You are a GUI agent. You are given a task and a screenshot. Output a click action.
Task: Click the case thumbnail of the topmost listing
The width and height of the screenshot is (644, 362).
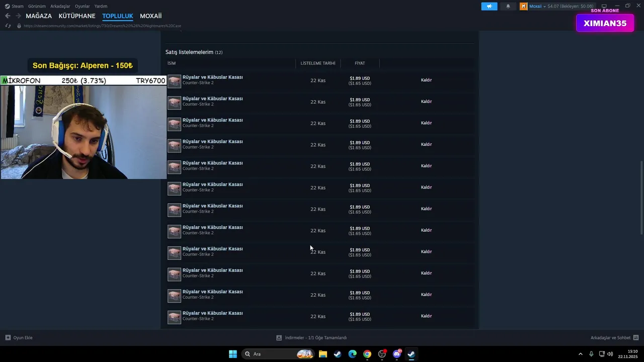174,81
